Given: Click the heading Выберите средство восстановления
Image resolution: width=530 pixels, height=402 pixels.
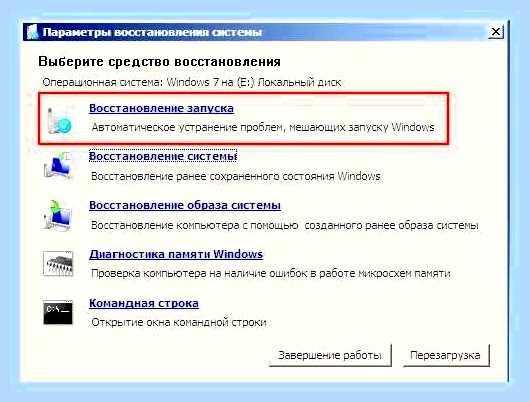Looking at the screenshot, I should 159,62.
